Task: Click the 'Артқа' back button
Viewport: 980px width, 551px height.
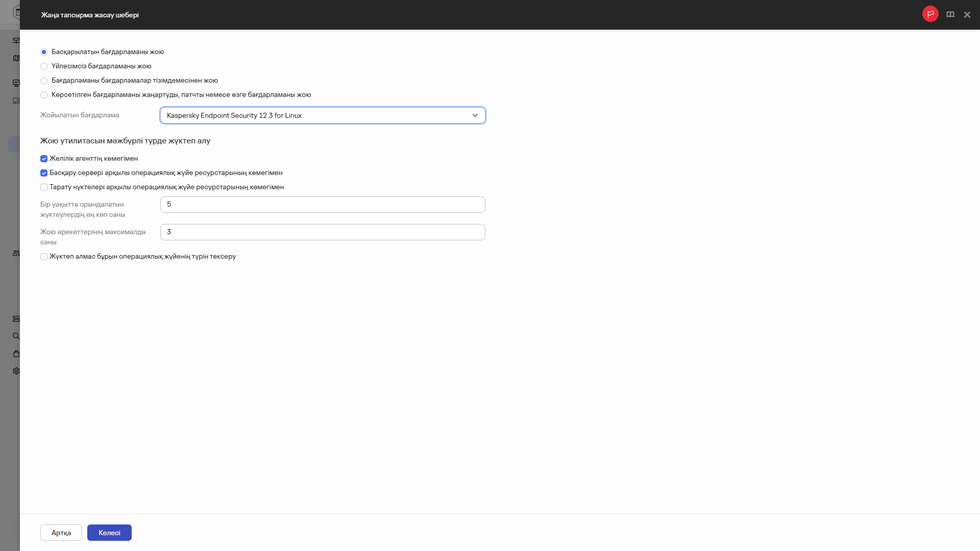Action: [x=61, y=533]
